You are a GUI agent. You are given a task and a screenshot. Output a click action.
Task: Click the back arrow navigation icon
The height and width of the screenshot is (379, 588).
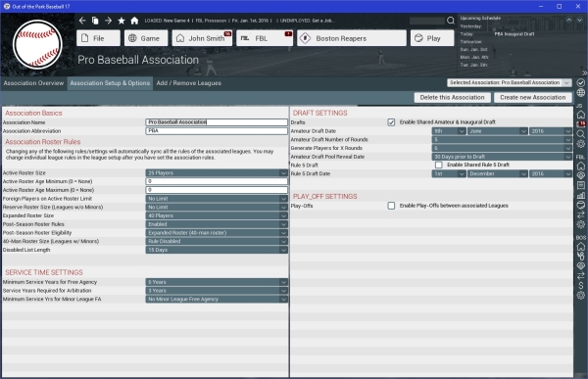82,21
